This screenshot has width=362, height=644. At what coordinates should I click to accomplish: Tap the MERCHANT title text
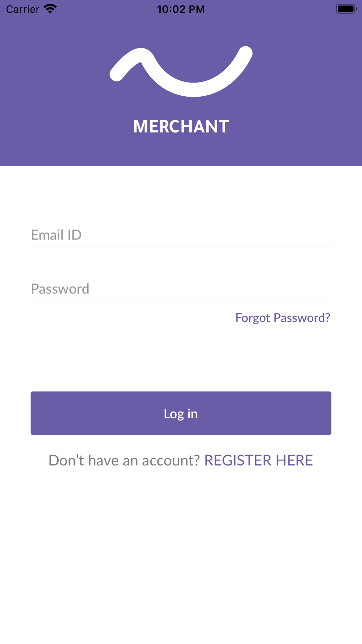[x=181, y=126]
